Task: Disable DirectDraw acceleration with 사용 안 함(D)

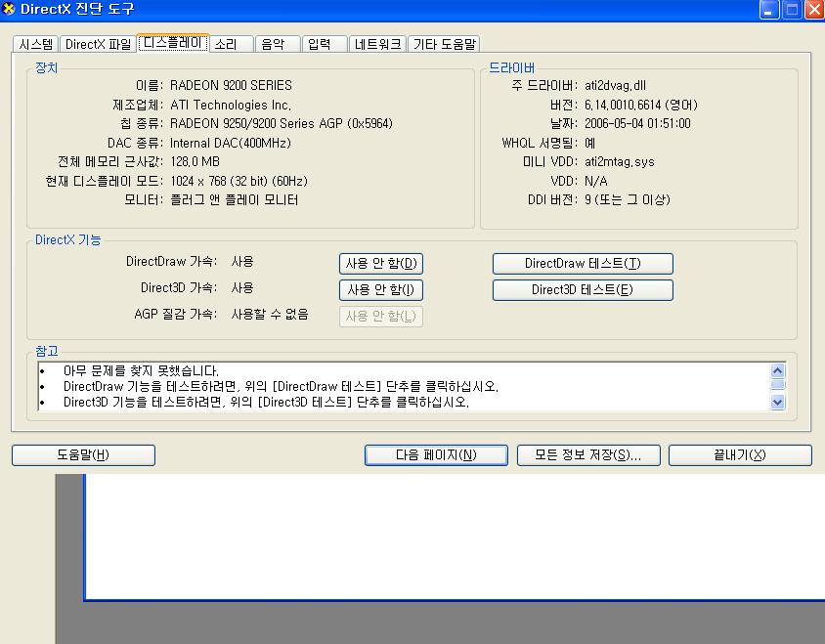Action: click(381, 264)
